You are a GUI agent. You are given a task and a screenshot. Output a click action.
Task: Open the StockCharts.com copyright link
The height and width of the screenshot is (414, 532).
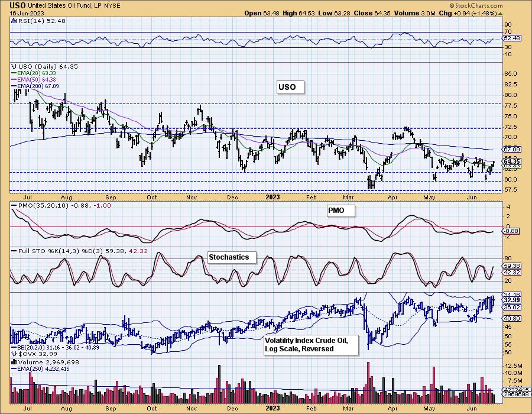click(476, 5)
